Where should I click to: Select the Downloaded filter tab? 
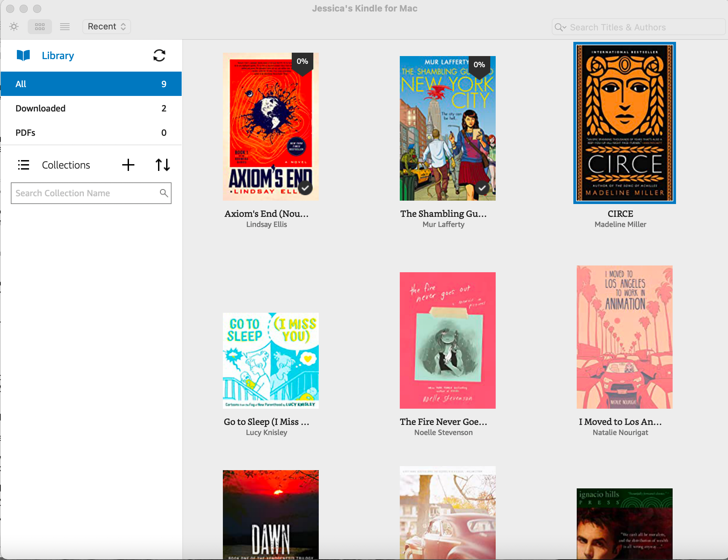(x=91, y=108)
